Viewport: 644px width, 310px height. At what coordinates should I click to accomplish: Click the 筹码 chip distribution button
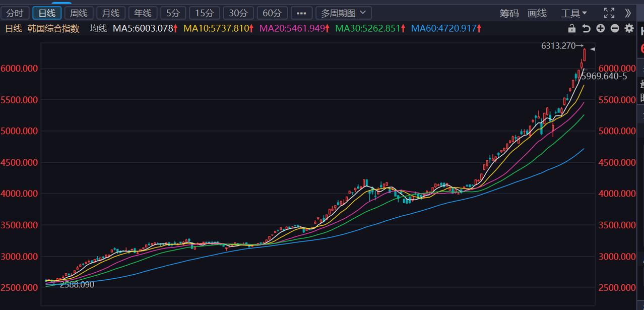click(508, 13)
